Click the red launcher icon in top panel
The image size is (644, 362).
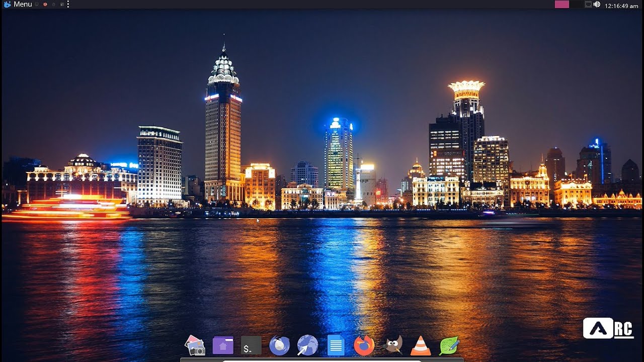[45, 4]
